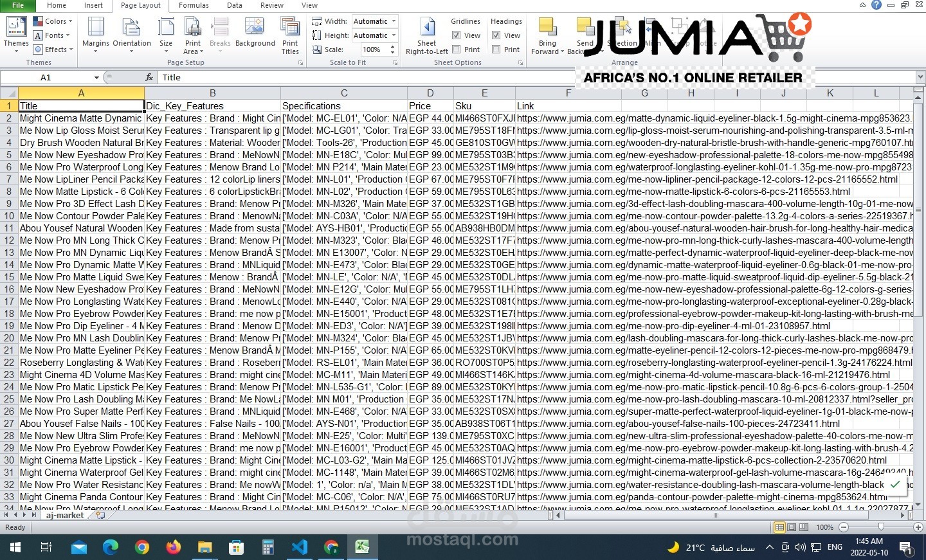926x560 pixels.
Task: Toggle Gridlines Print checkbox
Action: point(456,50)
